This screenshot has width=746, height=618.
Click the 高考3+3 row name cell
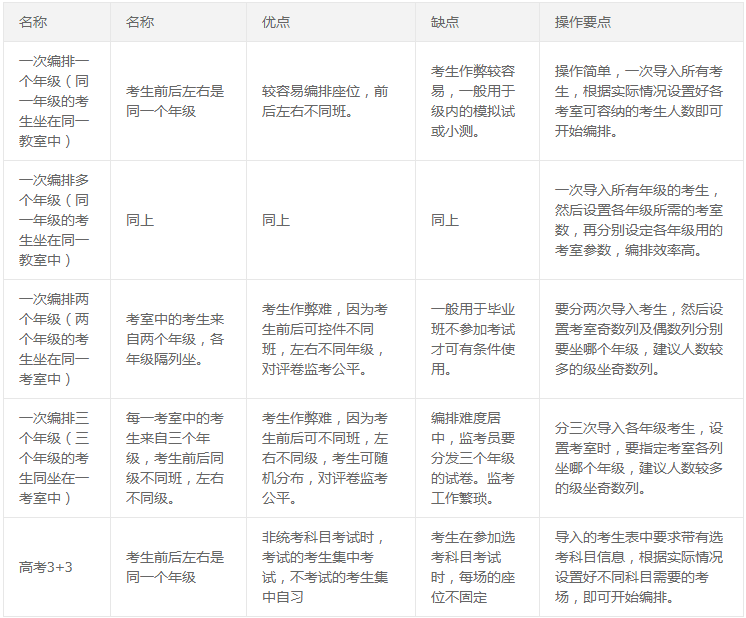[x=46, y=567]
